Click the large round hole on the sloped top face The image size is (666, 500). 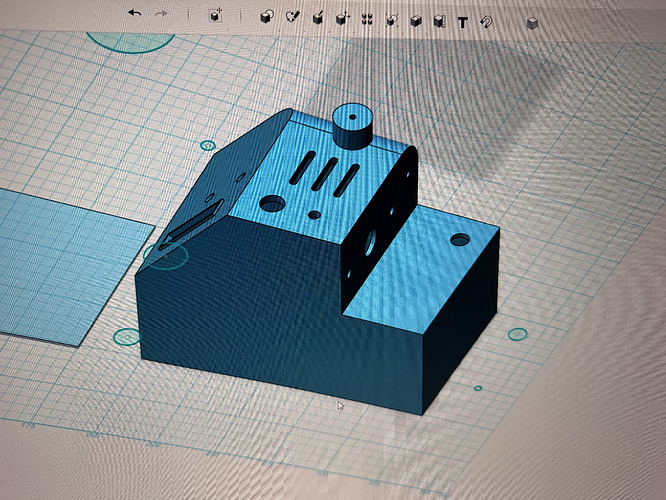272,204
